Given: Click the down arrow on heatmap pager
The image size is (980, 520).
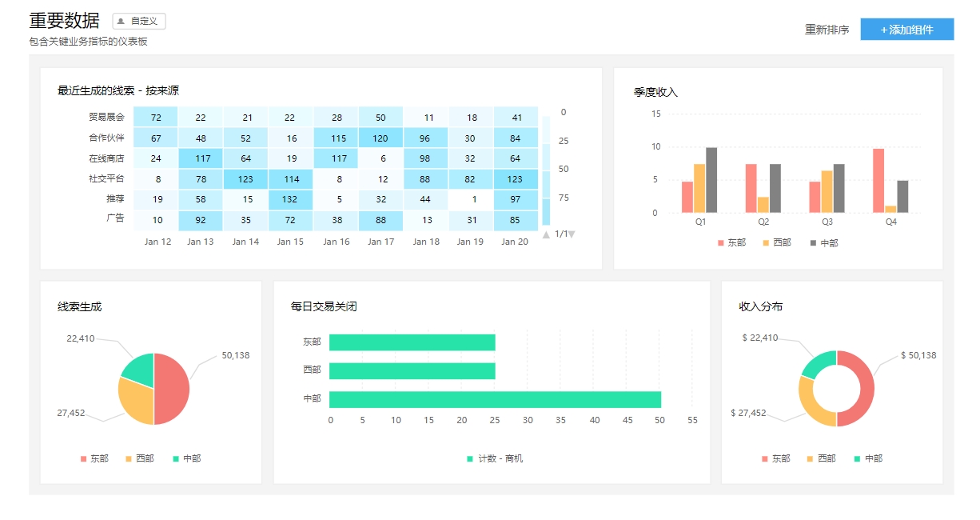Looking at the screenshot, I should [x=572, y=234].
